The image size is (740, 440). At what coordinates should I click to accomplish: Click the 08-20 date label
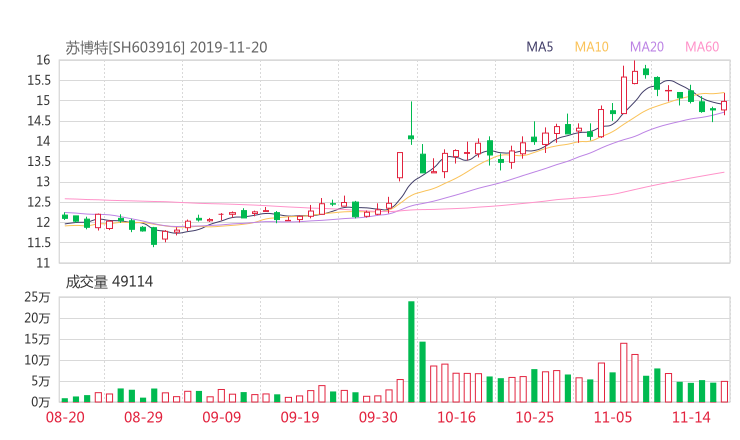(x=65, y=417)
